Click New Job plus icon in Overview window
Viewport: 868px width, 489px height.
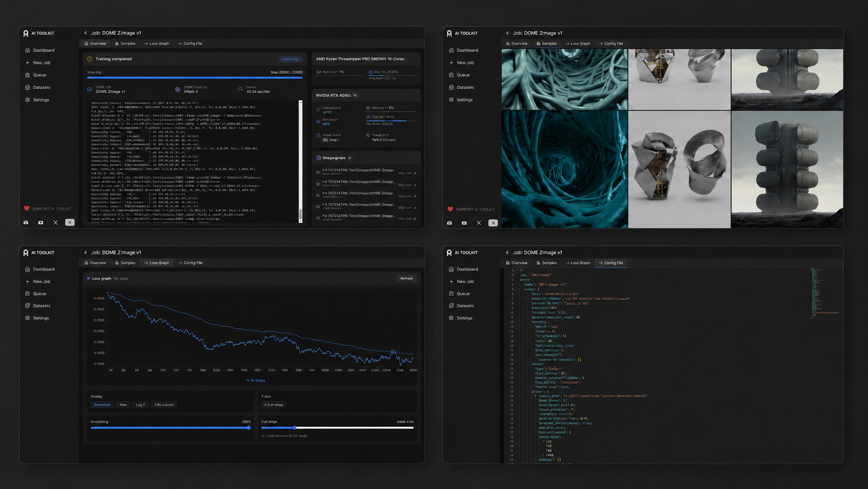tap(27, 63)
